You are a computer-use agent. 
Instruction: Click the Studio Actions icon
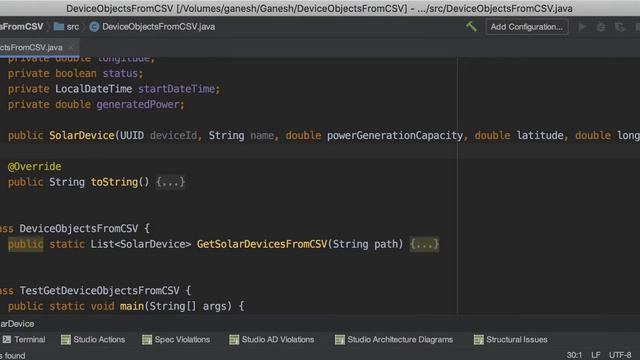(x=66, y=340)
